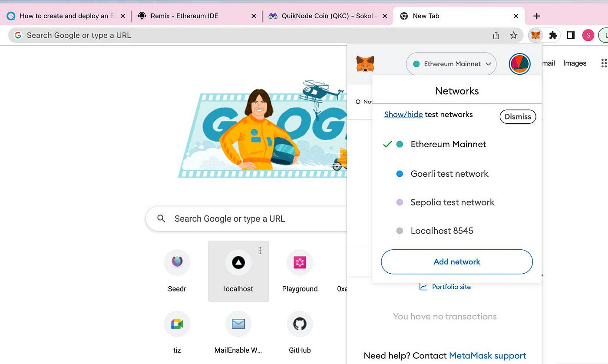Expand the Ethereum Mainnet network dropdown

point(451,64)
